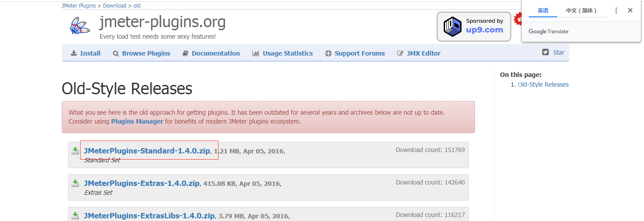Viewport: 644px width, 221px height.
Task: Click the JMeter Plugins breadcrumb link
Action: [79, 6]
